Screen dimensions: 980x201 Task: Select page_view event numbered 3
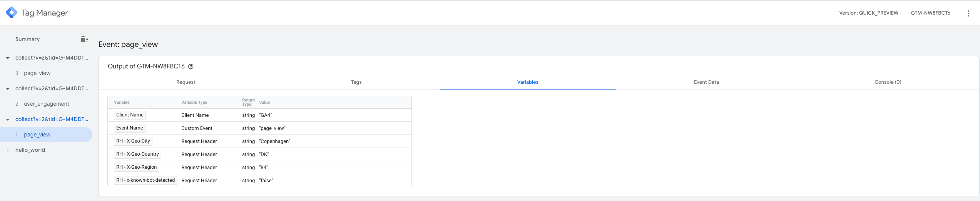point(37,73)
